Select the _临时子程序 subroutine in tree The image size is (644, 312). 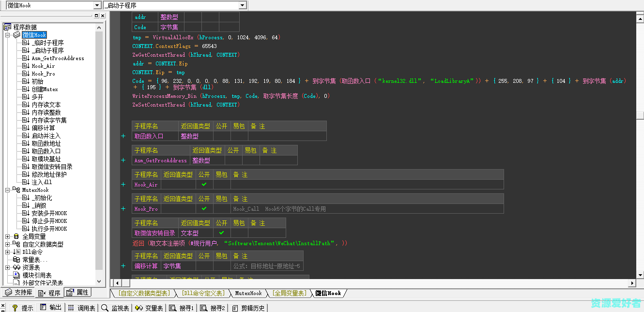pos(47,43)
